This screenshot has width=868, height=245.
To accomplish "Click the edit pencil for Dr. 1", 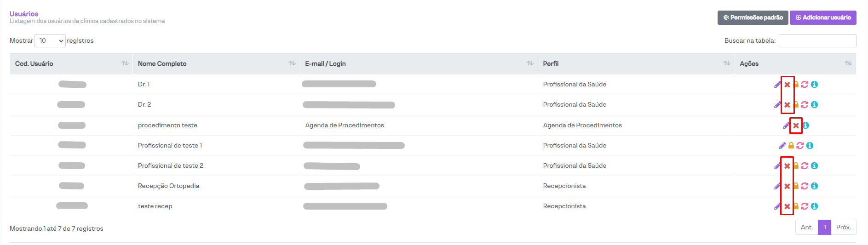I will (777, 85).
